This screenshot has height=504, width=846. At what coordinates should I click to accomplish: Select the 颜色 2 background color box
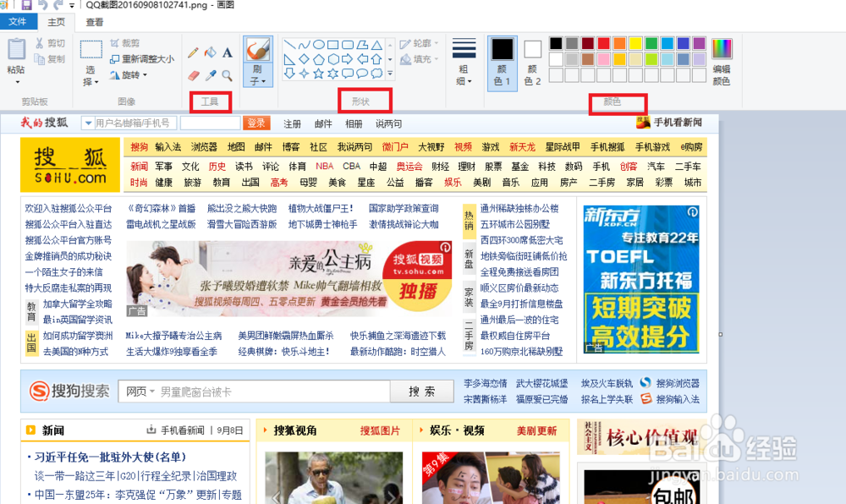[532, 63]
